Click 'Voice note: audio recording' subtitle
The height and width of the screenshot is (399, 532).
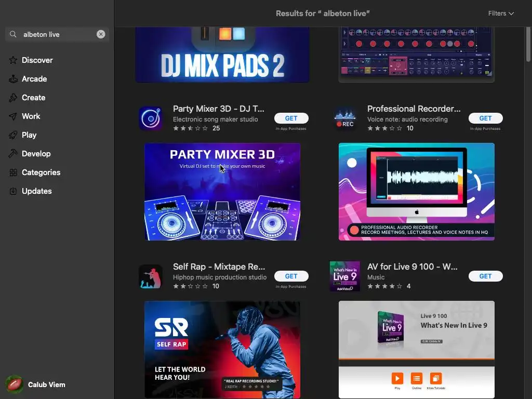pos(407,119)
